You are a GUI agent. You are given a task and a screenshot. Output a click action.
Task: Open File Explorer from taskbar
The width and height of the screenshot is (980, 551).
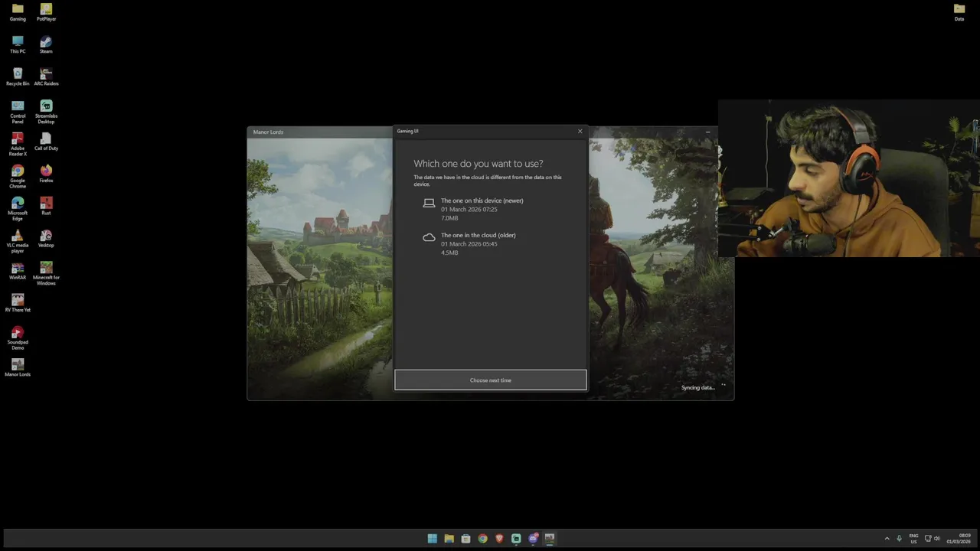(449, 539)
